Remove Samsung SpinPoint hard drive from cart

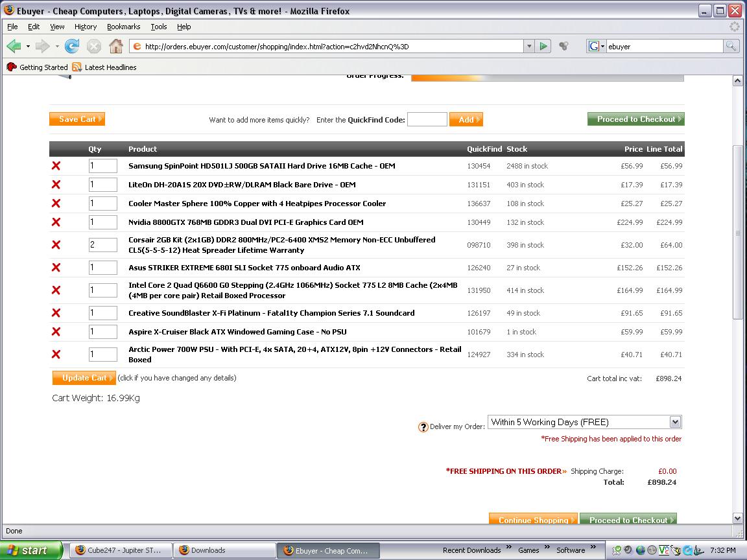56,166
